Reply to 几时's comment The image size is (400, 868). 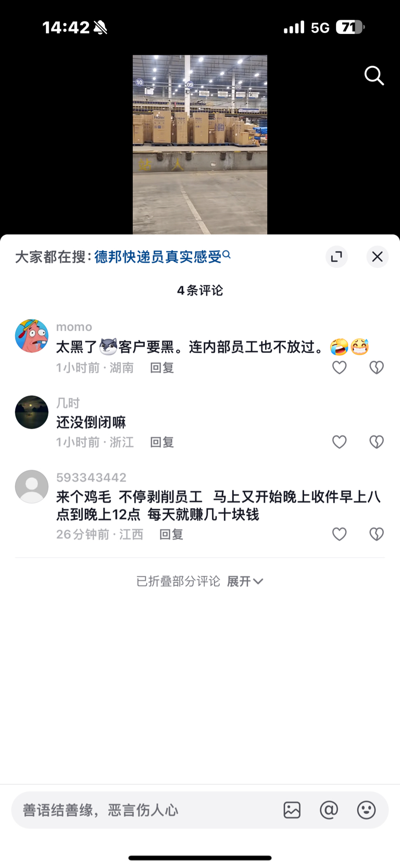162,442
